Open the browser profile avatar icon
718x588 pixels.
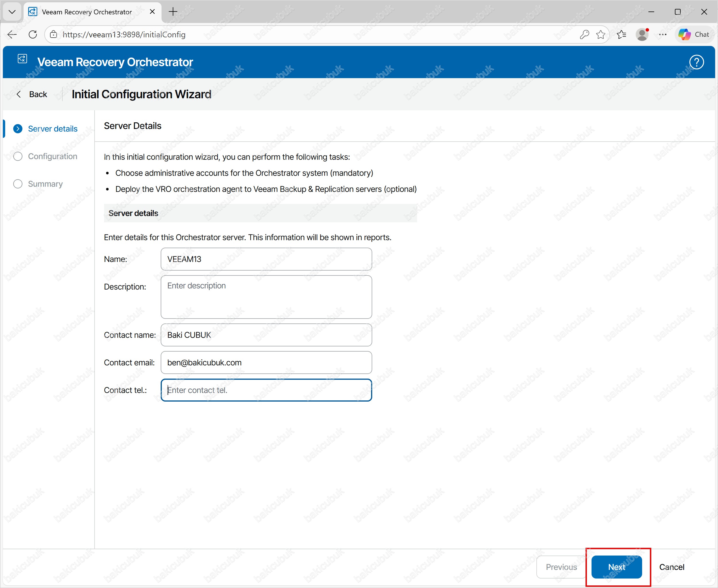642,34
